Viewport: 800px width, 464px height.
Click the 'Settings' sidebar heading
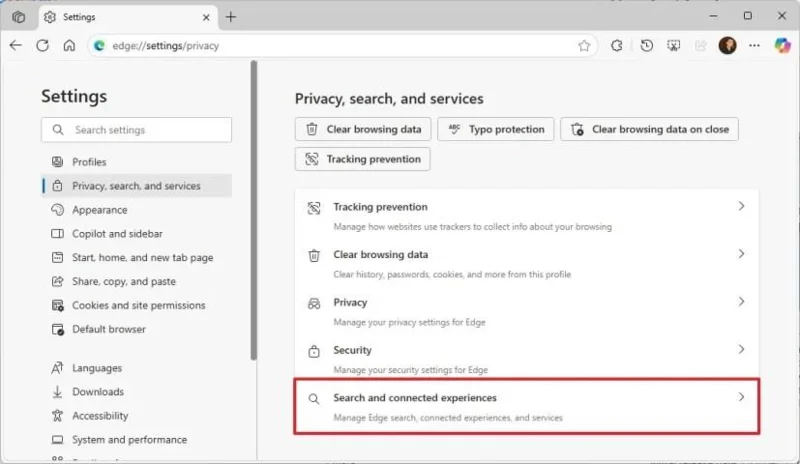(x=74, y=96)
